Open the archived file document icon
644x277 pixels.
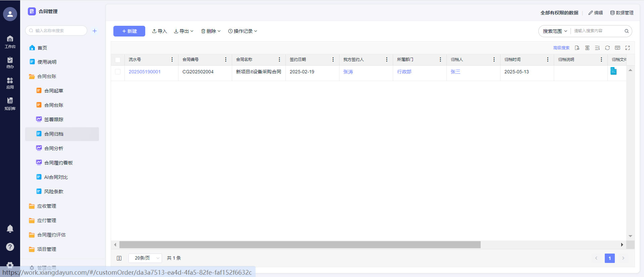[x=613, y=71]
